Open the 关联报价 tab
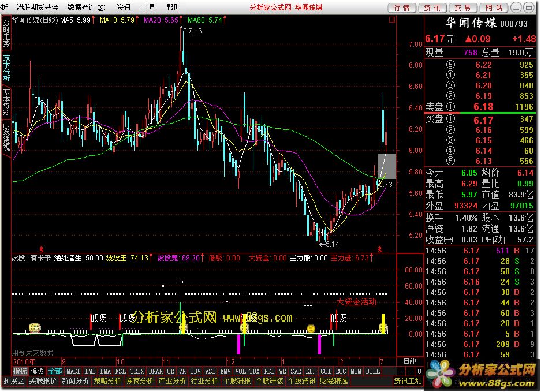 coord(43,381)
